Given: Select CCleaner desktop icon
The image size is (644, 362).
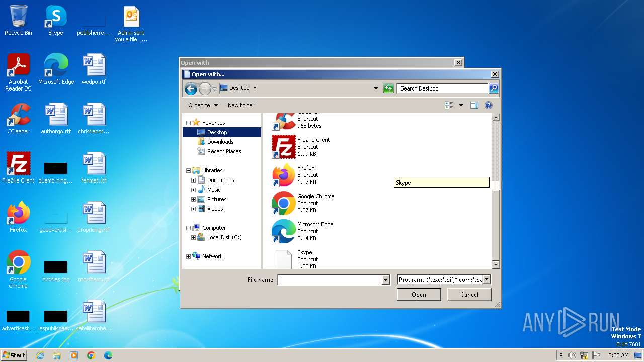Looking at the screenshot, I should [x=18, y=119].
